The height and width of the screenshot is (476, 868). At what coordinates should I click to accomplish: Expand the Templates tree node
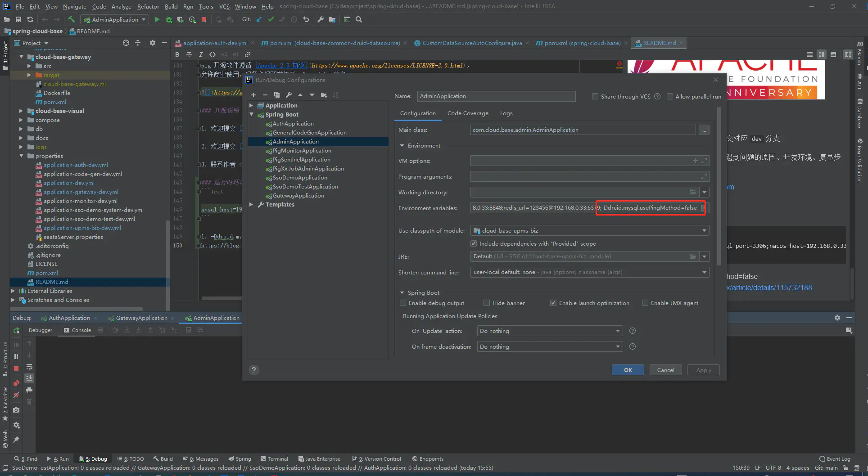pos(251,205)
